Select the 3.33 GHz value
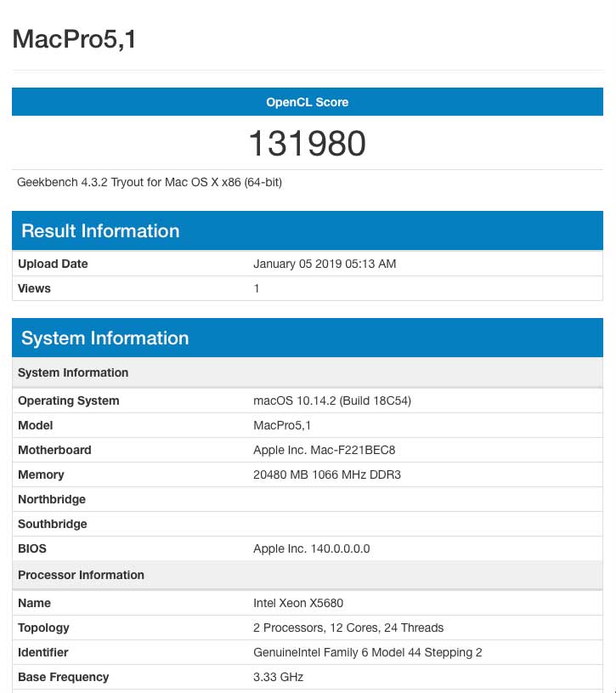The height and width of the screenshot is (693, 616). click(x=278, y=677)
